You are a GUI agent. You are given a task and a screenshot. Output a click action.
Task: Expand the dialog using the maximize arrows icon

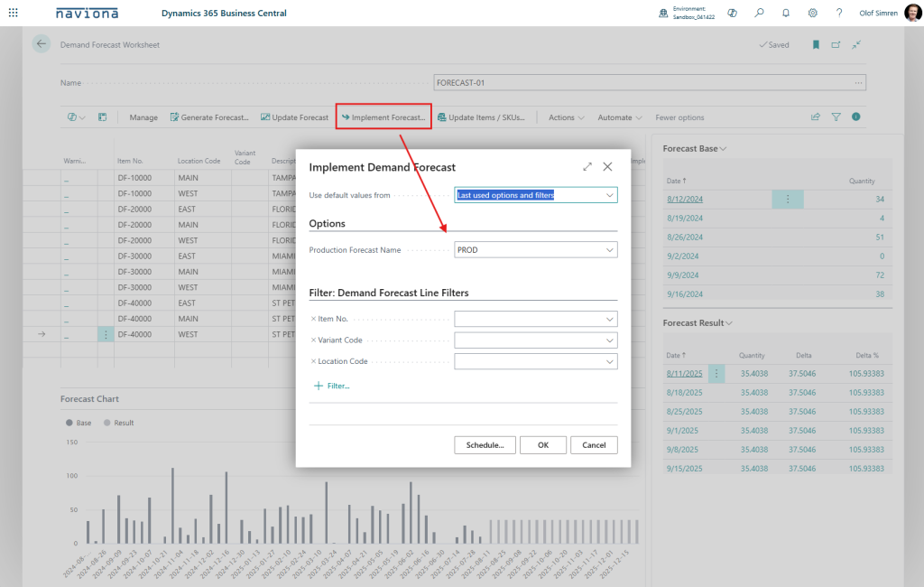(587, 167)
